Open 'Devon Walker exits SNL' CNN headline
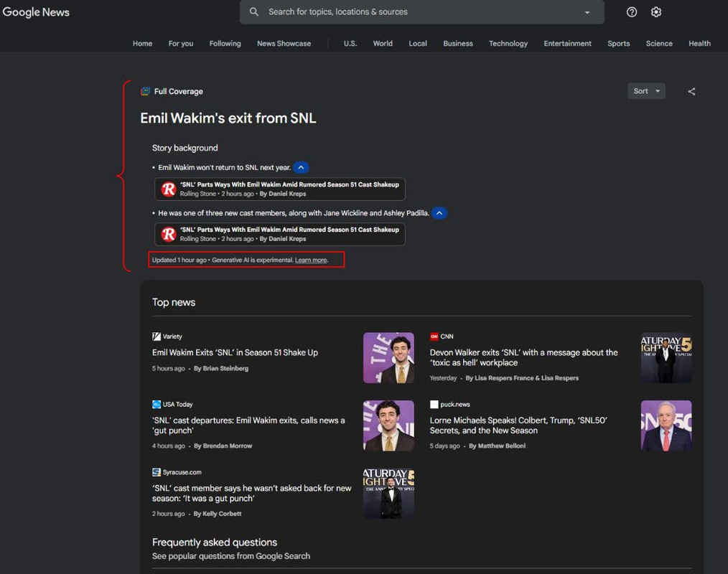728x574 pixels. pos(523,357)
